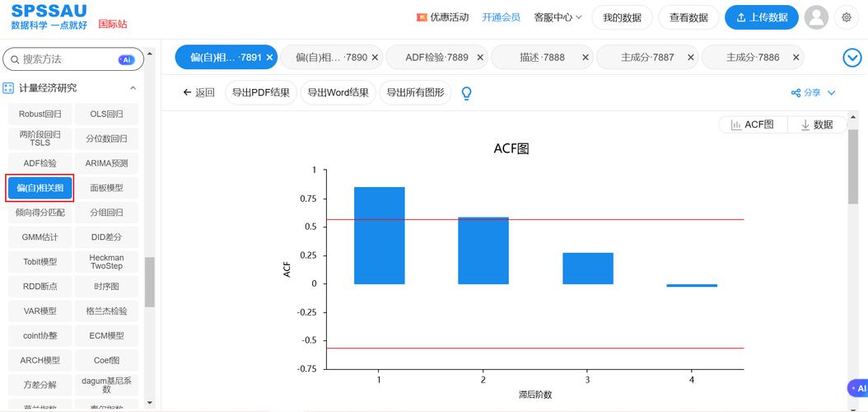Select the ADF检验 method in sidebar
Image resolution: width=868 pixels, height=412 pixels.
tap(40, 163)
